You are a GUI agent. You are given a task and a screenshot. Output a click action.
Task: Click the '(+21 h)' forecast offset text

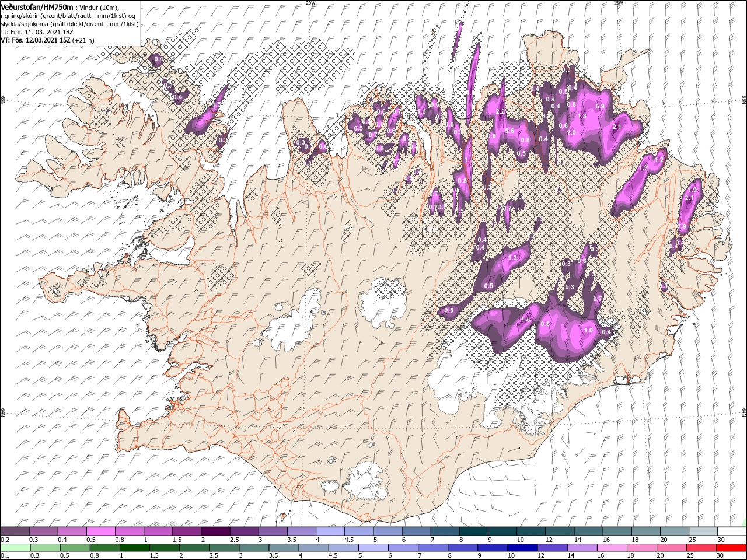click(83, 40)
